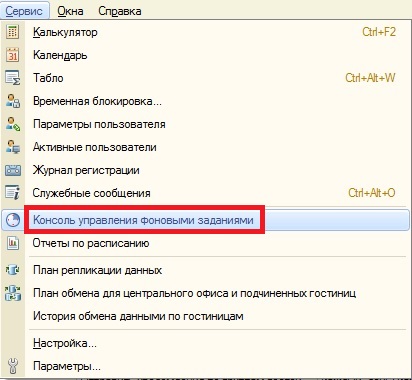412x380 pixels.
Task: Click the wrench icon beside Параметры
Action: (x=13, y=366)
